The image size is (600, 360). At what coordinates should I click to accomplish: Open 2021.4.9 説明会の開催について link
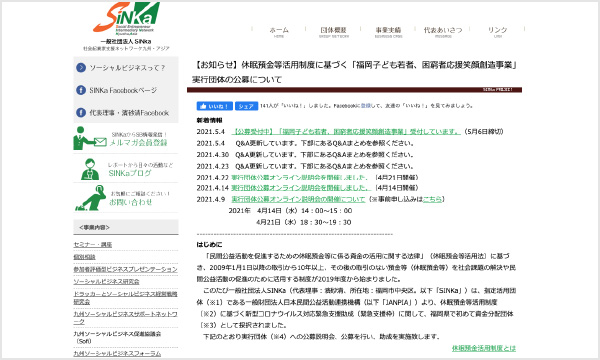click(x=298, y=199)
